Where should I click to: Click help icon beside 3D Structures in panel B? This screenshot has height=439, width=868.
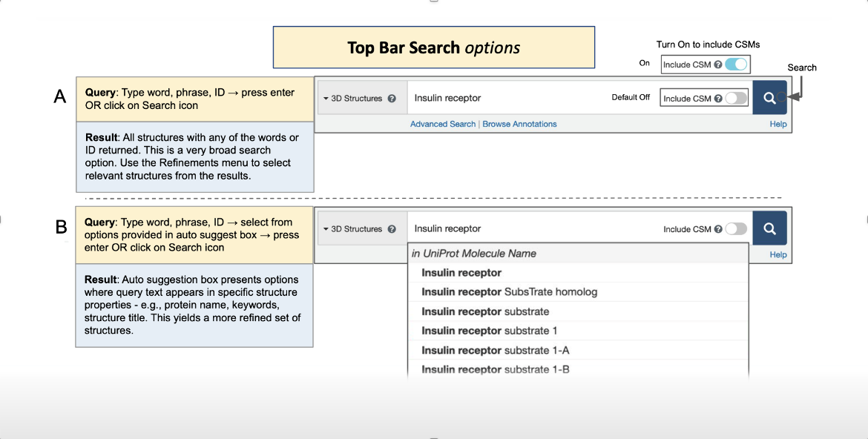click(x=392, y=229)
